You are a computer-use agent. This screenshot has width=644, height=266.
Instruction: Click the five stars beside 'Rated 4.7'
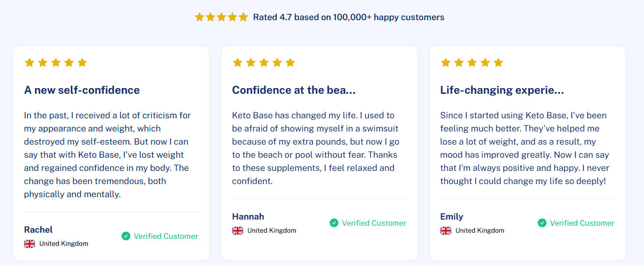221,17
